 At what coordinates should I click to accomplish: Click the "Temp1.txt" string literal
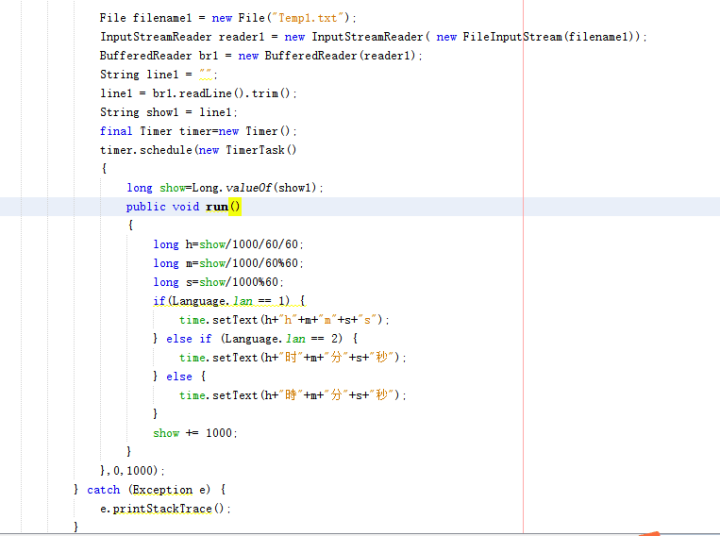[x=308, y=18]
